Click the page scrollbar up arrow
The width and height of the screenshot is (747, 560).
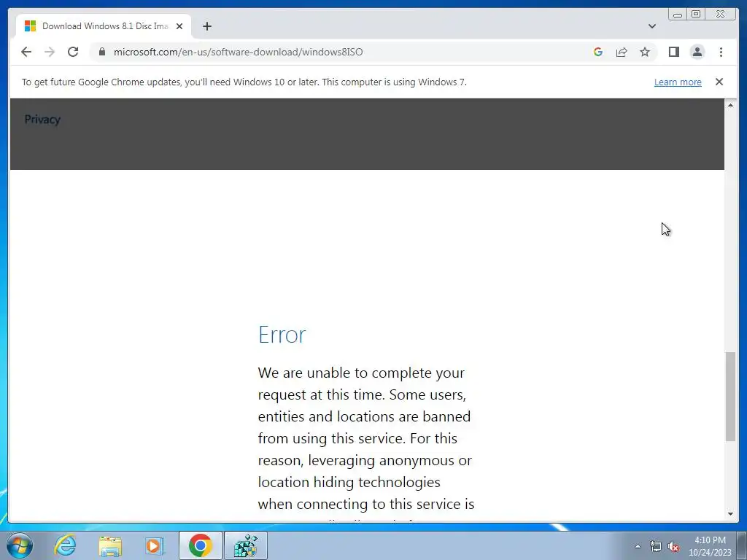730,105
